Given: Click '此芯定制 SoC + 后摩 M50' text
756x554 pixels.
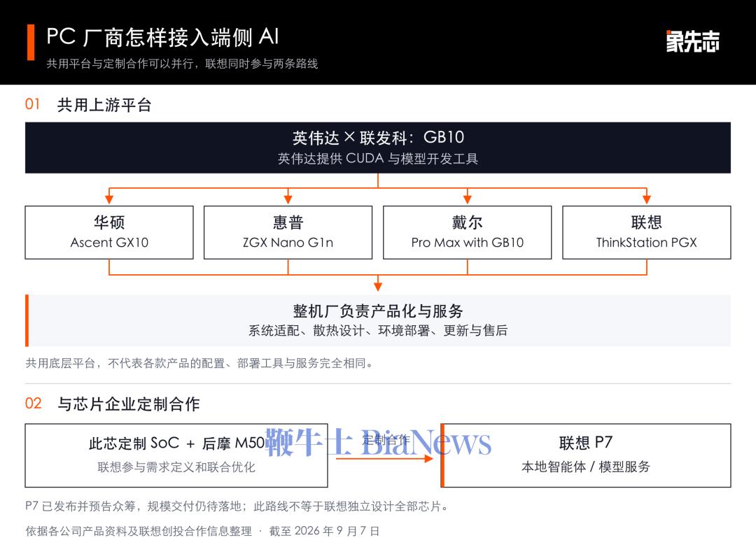Looking at the screenshot, I should (176, 443).
